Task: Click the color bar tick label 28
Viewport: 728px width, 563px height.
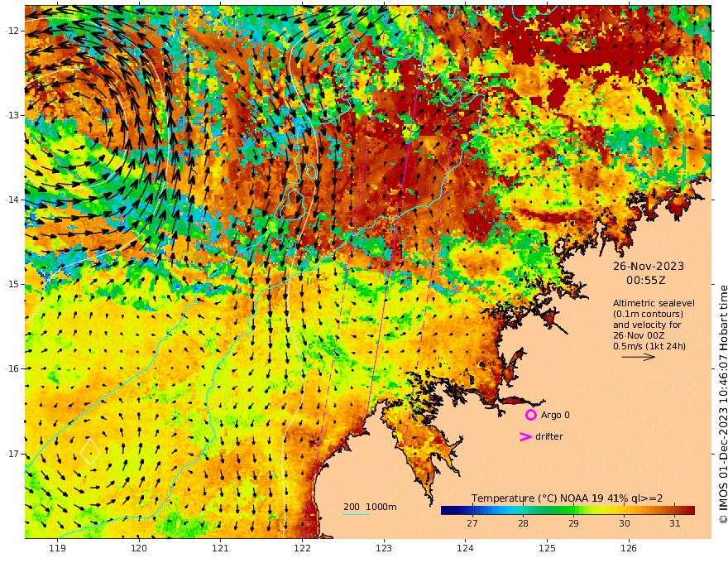Action: pyautogui.click(x=523, y=523)
